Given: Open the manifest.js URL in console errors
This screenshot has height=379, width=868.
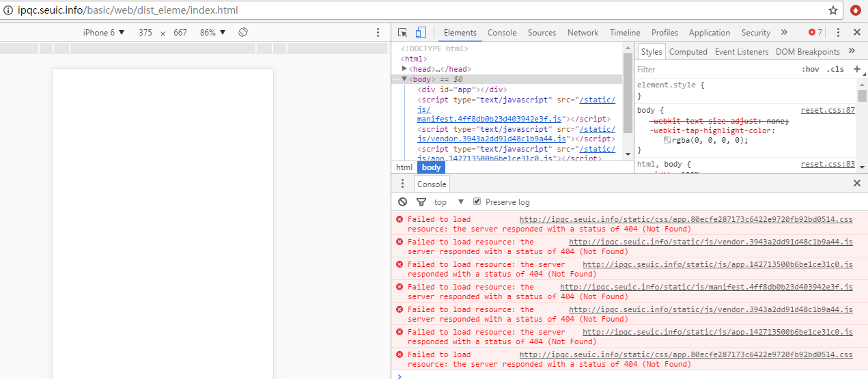Looking at the screenshot, I should pyautogui.click(x=707, y=287).
